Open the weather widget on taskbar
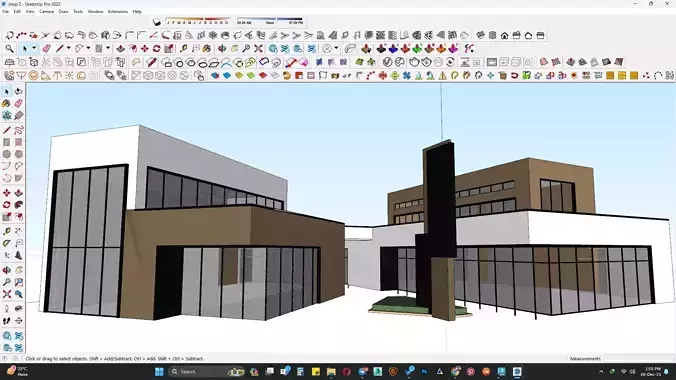 [17, 371]
